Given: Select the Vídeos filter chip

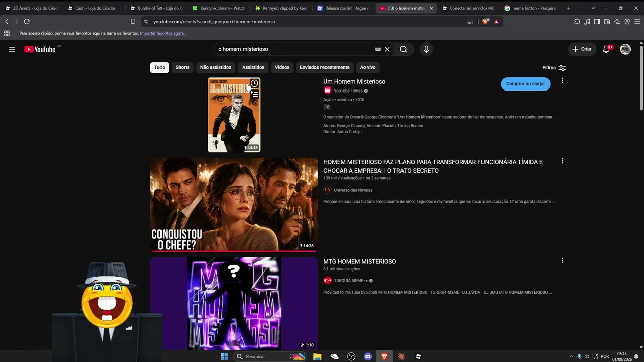Looking at the screenshot, I should pos(282,67).
